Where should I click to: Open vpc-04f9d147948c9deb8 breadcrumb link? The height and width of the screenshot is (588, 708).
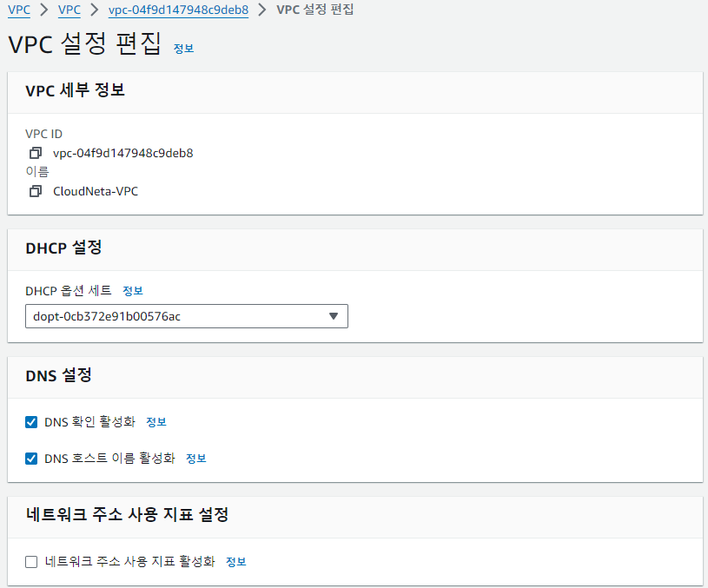178,10
